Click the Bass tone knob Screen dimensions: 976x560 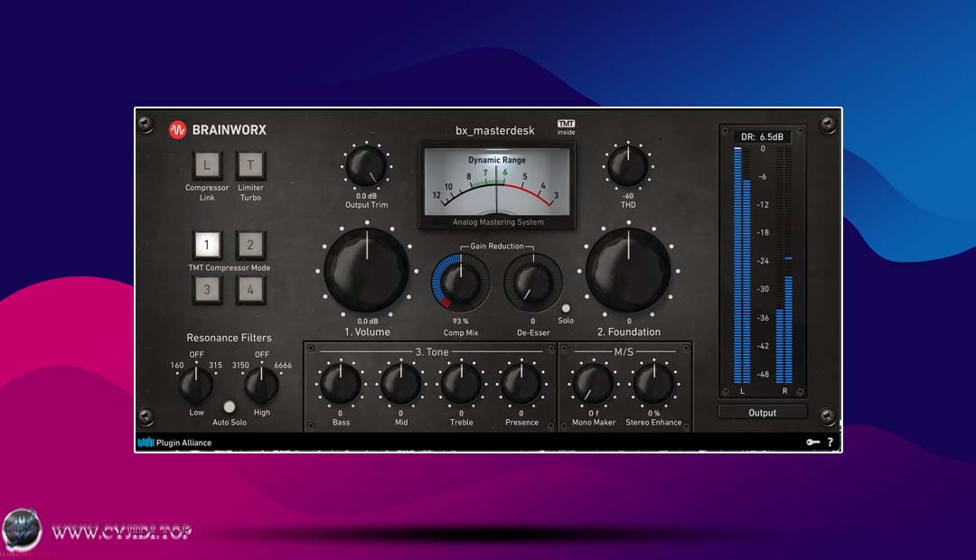[x=341, y=383]
